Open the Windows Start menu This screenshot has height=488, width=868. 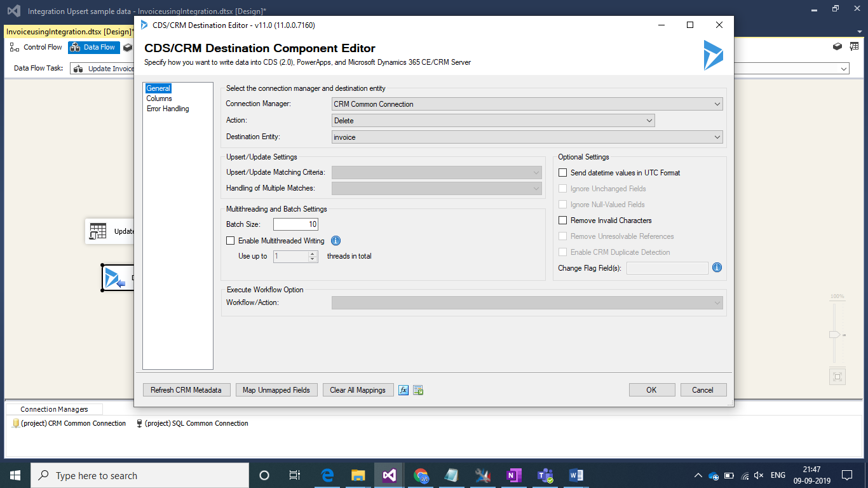point(15,475)
